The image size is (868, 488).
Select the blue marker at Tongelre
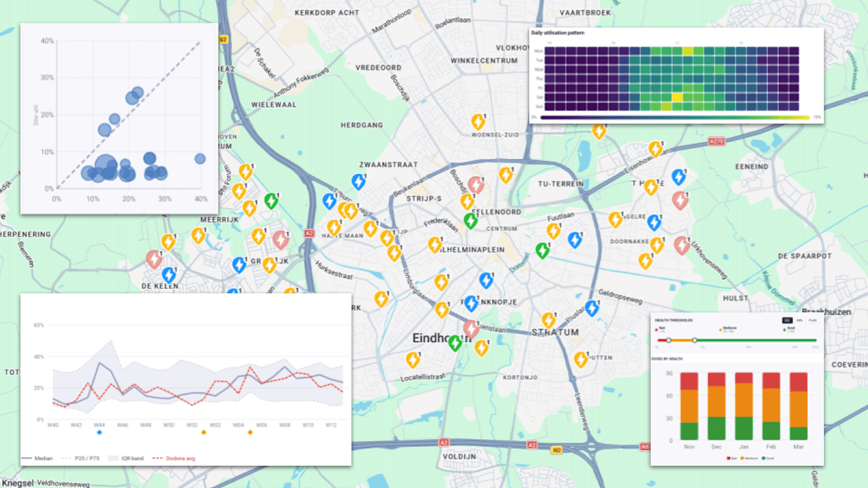(x=654, y=223)
